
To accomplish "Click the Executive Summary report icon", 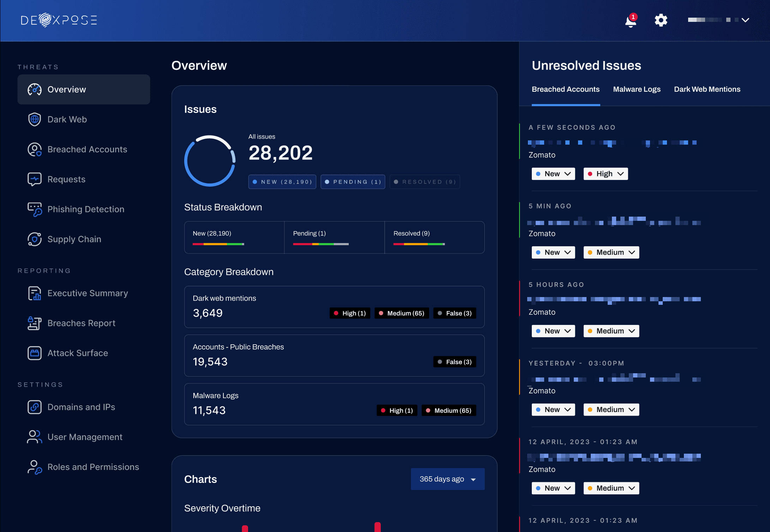I will pyautogui.click(x=35, y=294).
